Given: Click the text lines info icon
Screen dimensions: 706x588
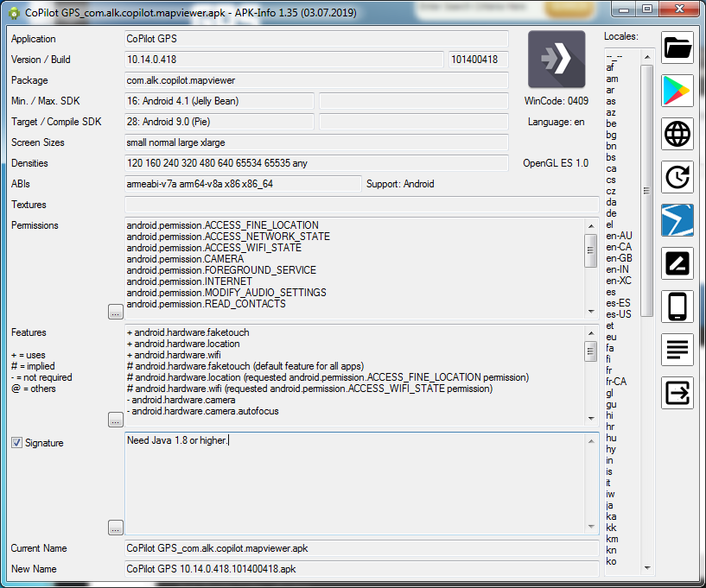Looking at the screenshot, I should [x=677, y=350].
